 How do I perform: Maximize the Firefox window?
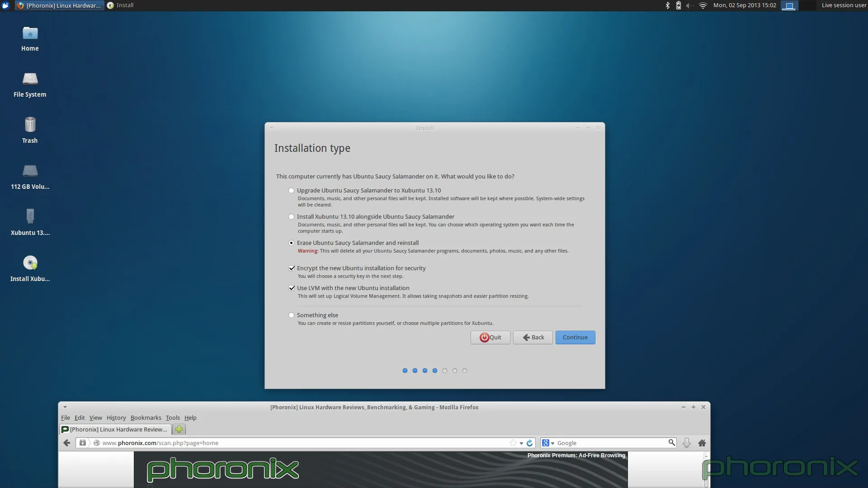coord(693,407)
